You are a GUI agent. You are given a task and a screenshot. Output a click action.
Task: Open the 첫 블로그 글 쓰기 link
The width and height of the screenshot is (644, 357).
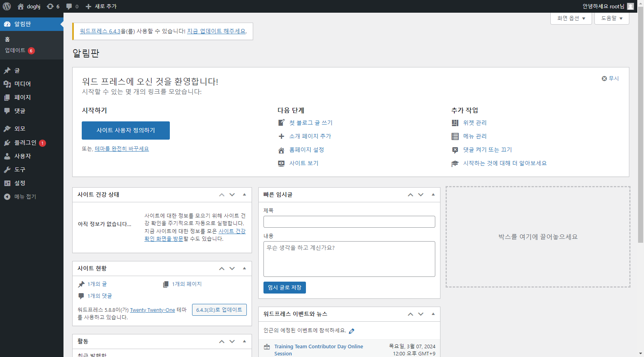[311, 123]
